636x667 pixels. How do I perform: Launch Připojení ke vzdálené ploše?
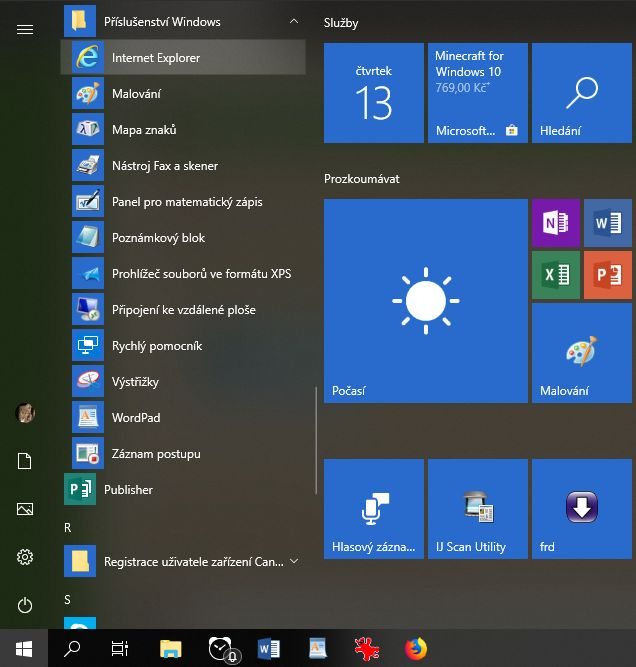point(183,310)
